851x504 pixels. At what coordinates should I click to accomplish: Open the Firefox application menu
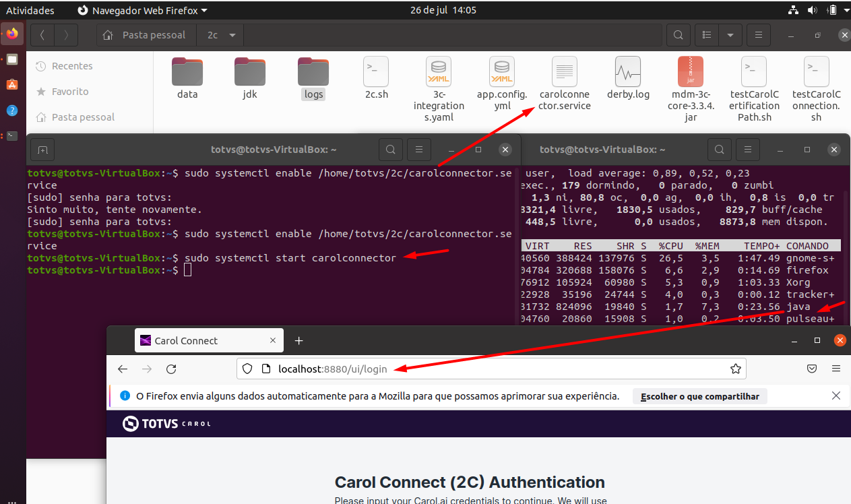coord(836,369)
